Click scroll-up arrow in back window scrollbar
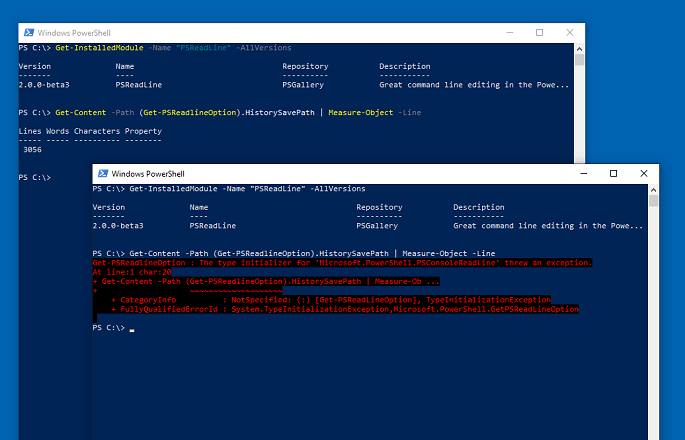 coord(579,49)
